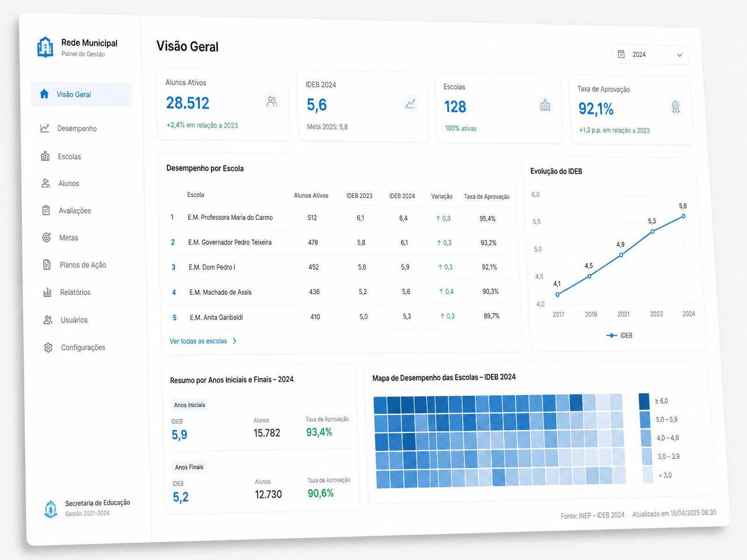Click the Rede Municipal building logo
The image size is (747, 560).
(45, 47)
